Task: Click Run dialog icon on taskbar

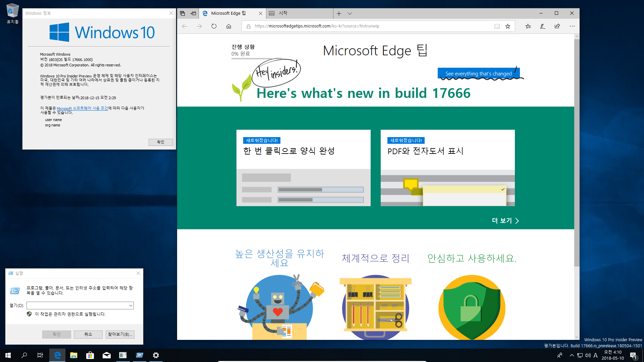Action: tap(140, 355)
